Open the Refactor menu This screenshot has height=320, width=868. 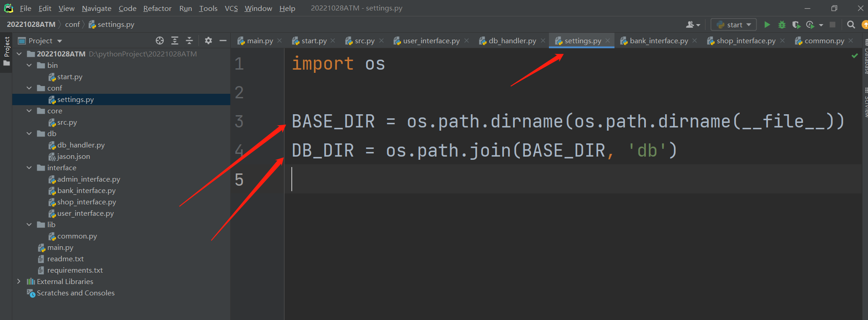[157, 8]
